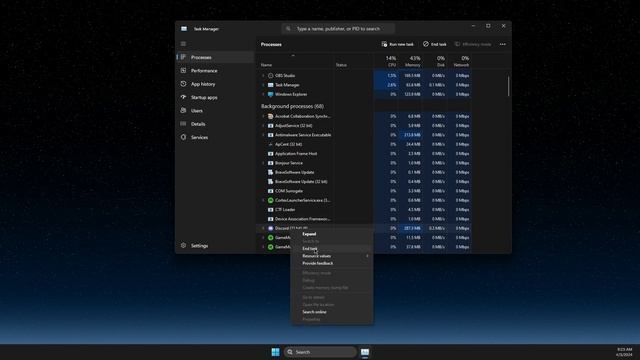Go to Startup apps page
Image resolution: width=640 pixels, height=360 pixels.
click(x=216, y=97)
